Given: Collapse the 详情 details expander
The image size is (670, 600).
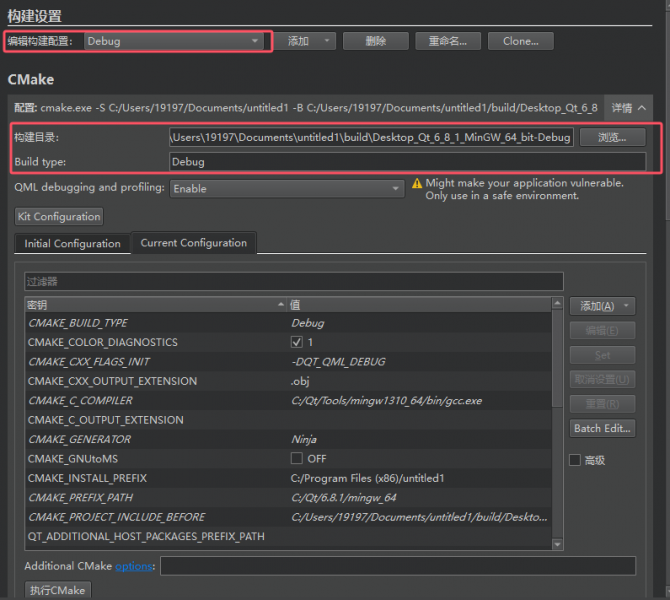Looking at the screenshot, I should [x=629, y=108].
